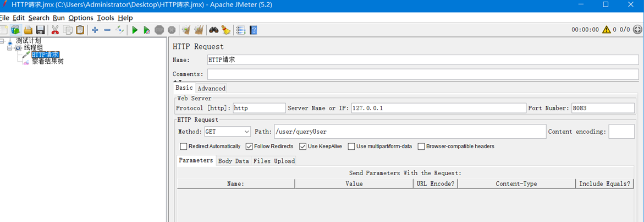Click the Include Equals? column header
Viewport: 644px width, 222px height.
[604, 184]
